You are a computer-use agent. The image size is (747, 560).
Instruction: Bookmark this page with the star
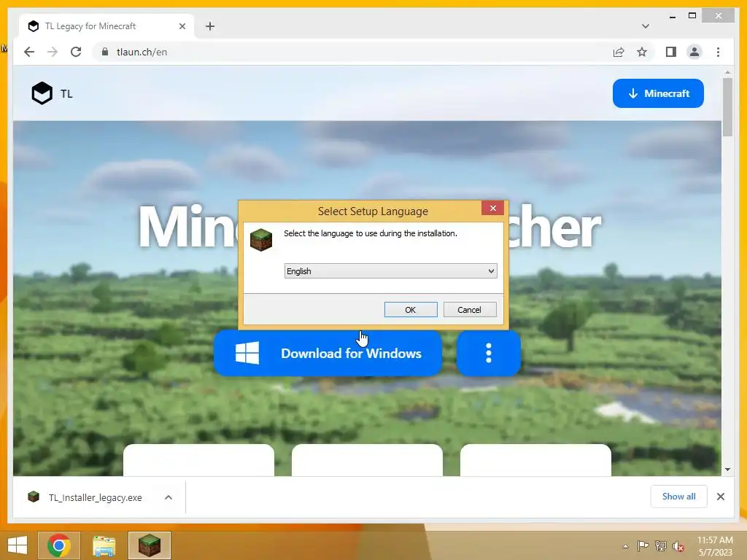(642, 52)
